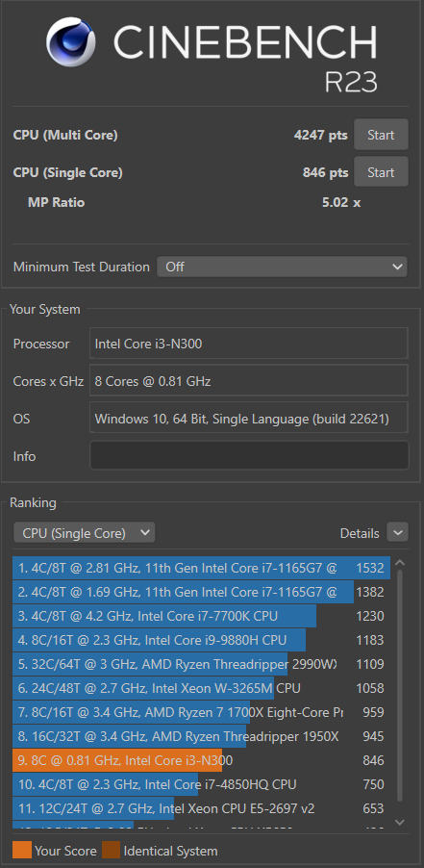Click the Cores x GHz field
Viewport: 424px width, 868px height.
tap(249, 381)
